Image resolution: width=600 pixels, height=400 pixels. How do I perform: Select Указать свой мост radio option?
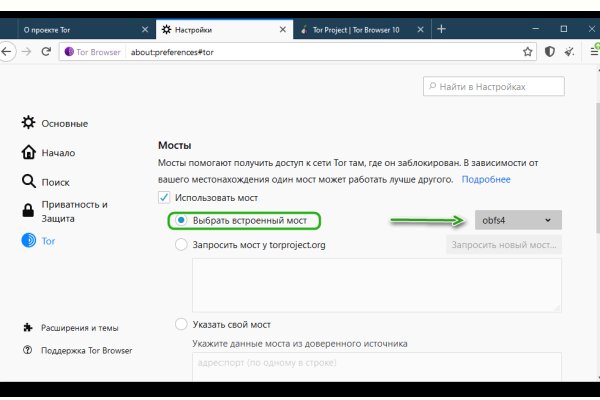[181, 324]
